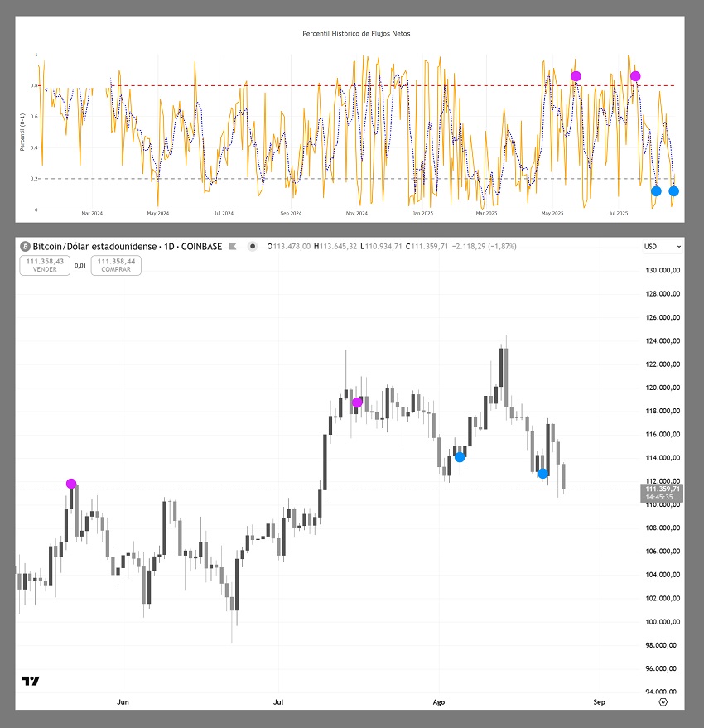Viewport: 704px width, 728px height.
Task: Click the COMPRAR buy button
Action: 116,266
